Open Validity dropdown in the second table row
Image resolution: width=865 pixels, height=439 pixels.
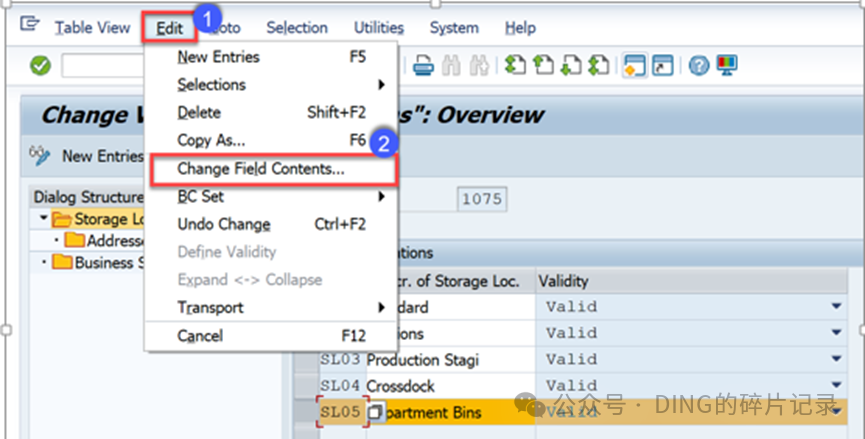point(836,333)
